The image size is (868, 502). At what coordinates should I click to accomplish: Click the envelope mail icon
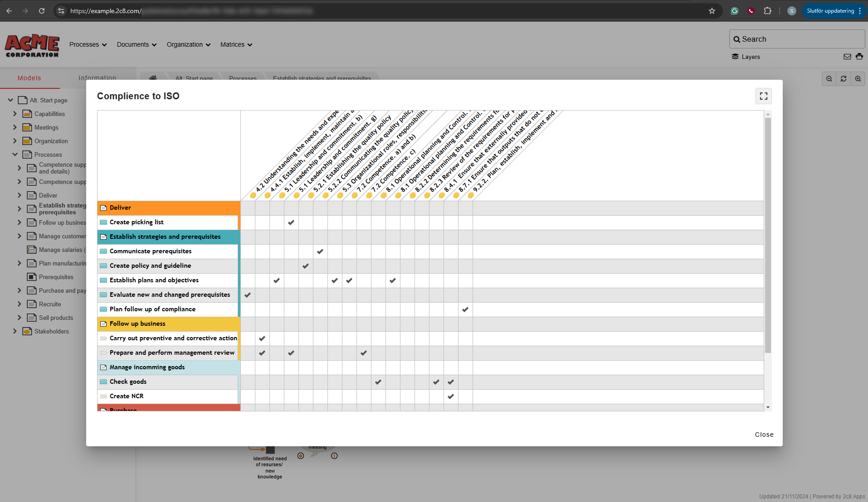click(x=847, y=57)
